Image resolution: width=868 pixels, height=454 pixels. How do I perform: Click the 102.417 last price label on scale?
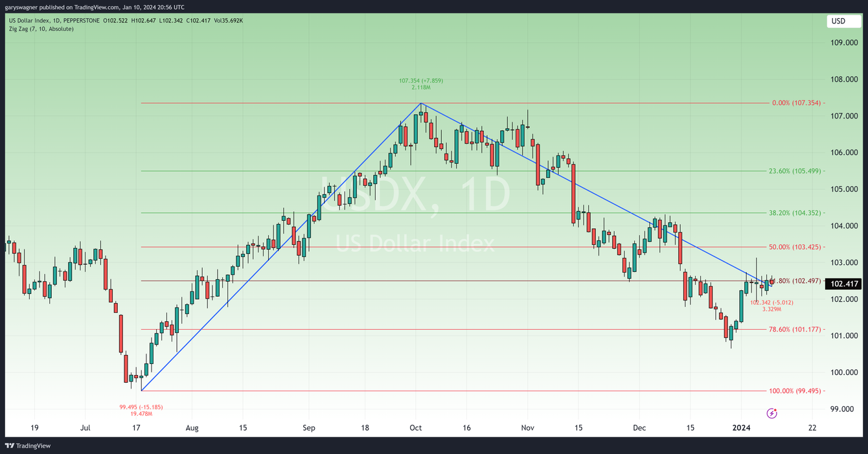tap(843, 284)
